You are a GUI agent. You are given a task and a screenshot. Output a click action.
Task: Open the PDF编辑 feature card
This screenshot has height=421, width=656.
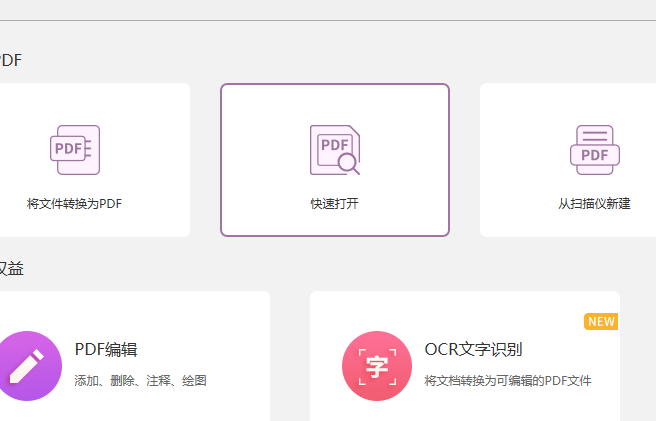(x=135, y=356)
